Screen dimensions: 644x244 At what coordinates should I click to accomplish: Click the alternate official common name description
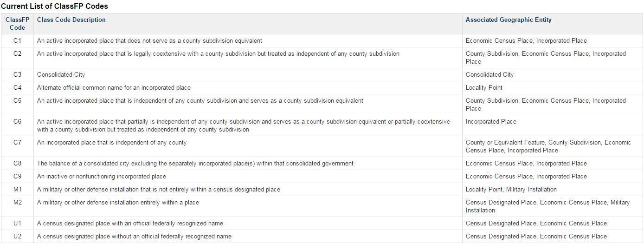coord(114,88)
